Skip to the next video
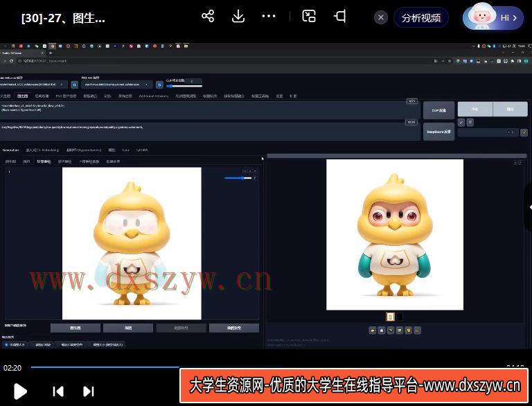The height and width of the screenshot is (406, 532). pyautogui.click(x=89, y=391)
